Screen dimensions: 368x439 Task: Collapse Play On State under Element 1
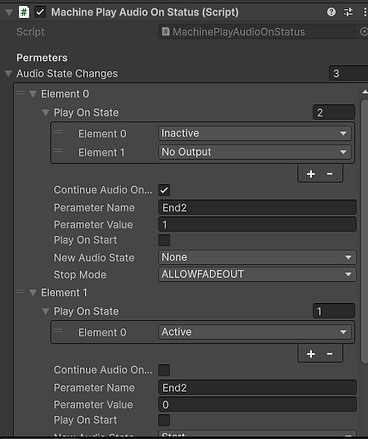(45, 311)
